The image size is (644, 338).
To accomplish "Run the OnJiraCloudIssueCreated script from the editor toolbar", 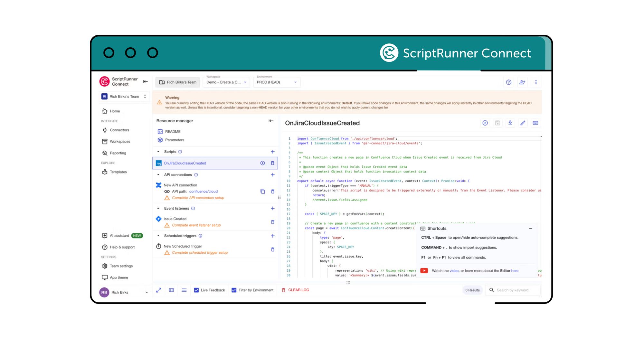I will 485,123.
